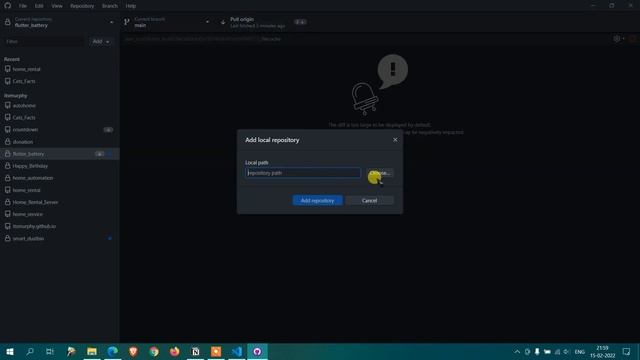
Task: Open the View menu
Action: (57, 6)
